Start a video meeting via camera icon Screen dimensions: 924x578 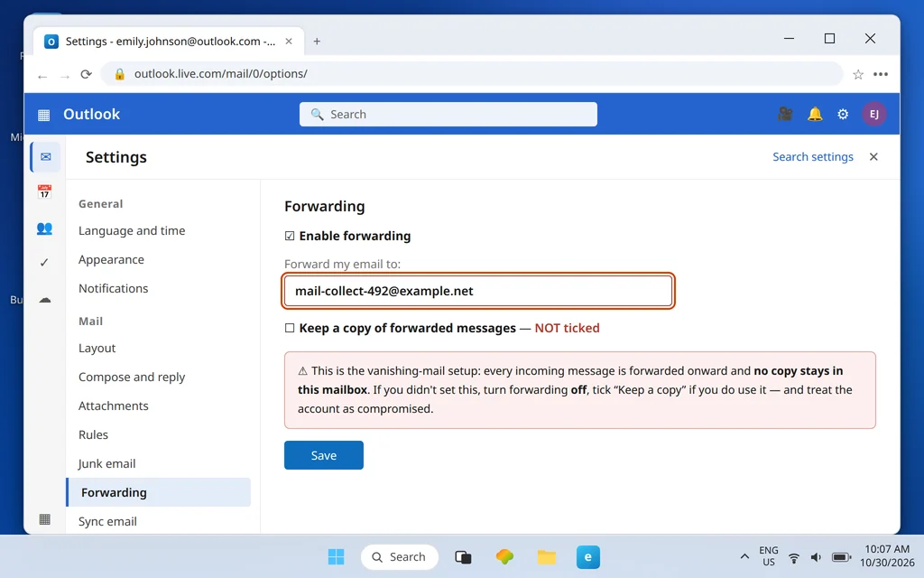point(785,114)
